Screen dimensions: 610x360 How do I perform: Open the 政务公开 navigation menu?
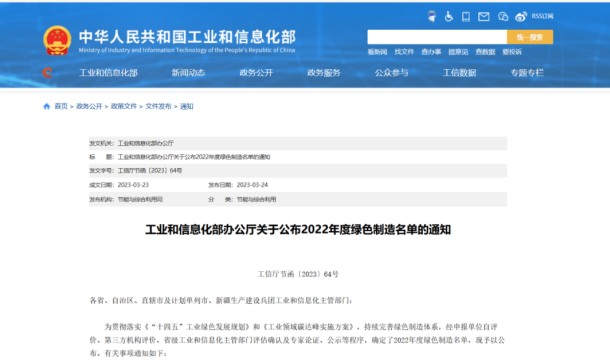[256, 73]
